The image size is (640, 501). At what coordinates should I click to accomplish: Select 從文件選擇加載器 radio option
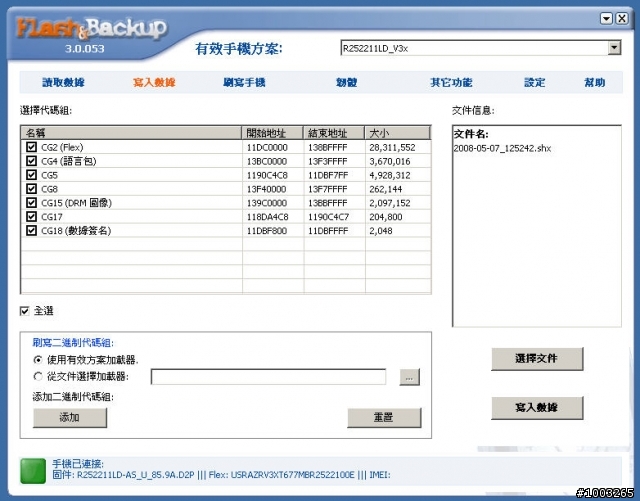click(x=38, y=376)
